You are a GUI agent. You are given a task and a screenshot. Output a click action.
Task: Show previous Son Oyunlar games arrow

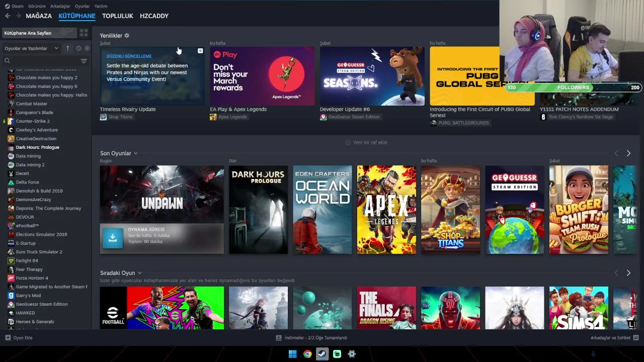click(616, 153)
